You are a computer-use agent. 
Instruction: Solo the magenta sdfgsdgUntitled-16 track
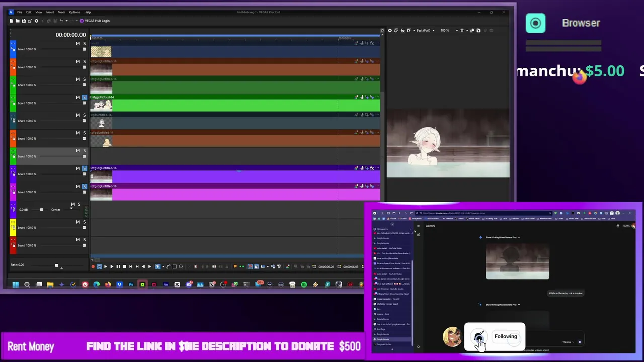84,186
